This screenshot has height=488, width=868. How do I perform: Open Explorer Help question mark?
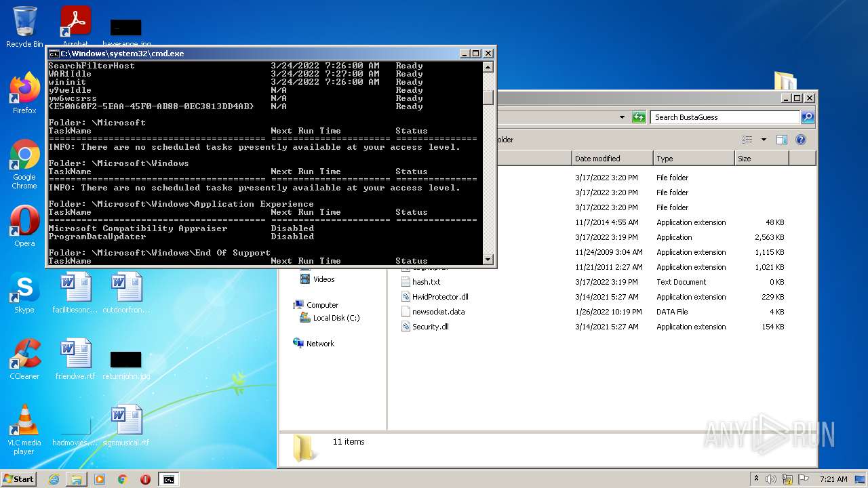801,140
